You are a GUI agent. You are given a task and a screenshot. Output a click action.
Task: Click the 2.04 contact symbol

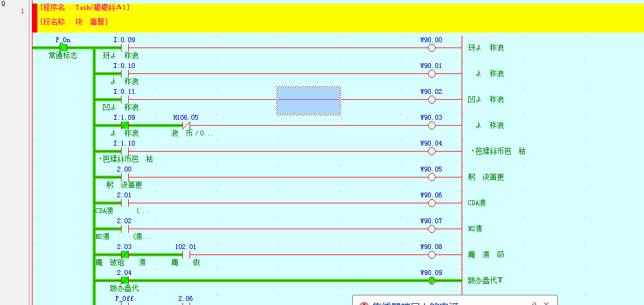tap(125, 280)
